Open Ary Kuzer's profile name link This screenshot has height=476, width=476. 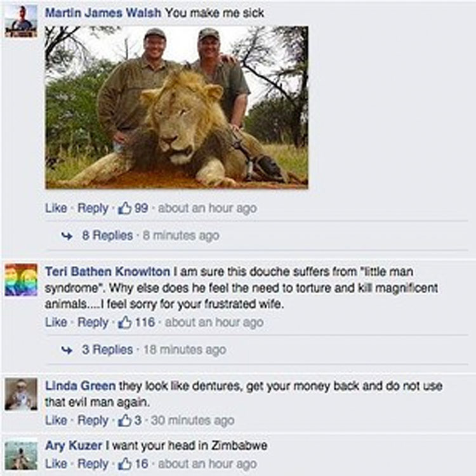point(74,446)
